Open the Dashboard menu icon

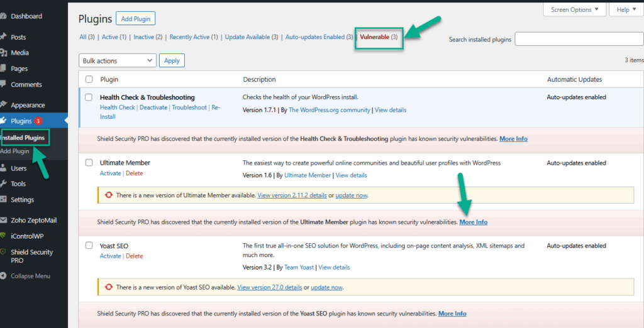click(x=3, y=16)
